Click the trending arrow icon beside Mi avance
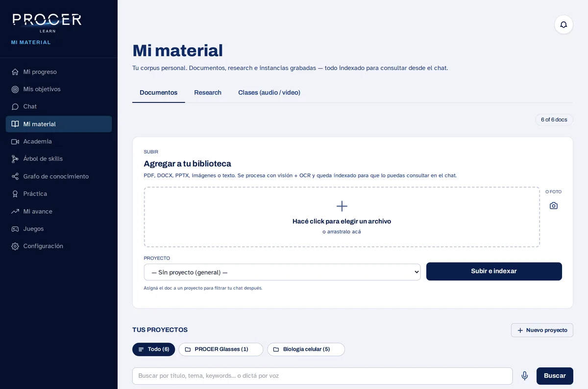Screen dimensions: 588x389 click(x=15, y=211)
